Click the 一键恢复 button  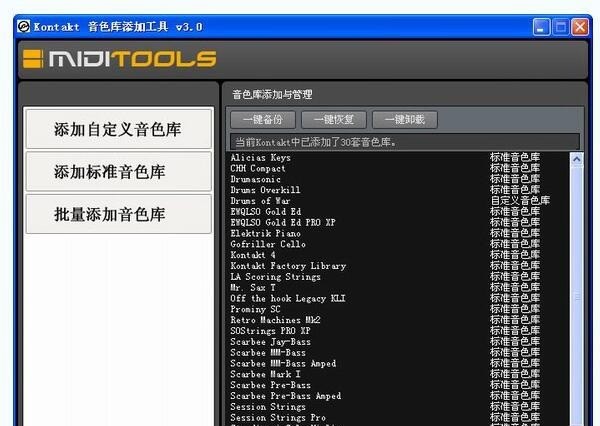[x=334, y=120]
